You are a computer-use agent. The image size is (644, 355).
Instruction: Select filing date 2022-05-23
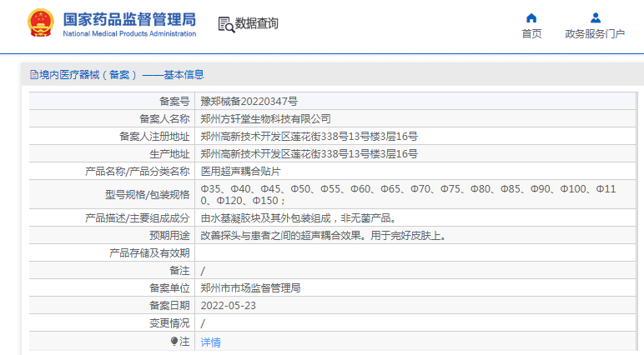[228, 306]
